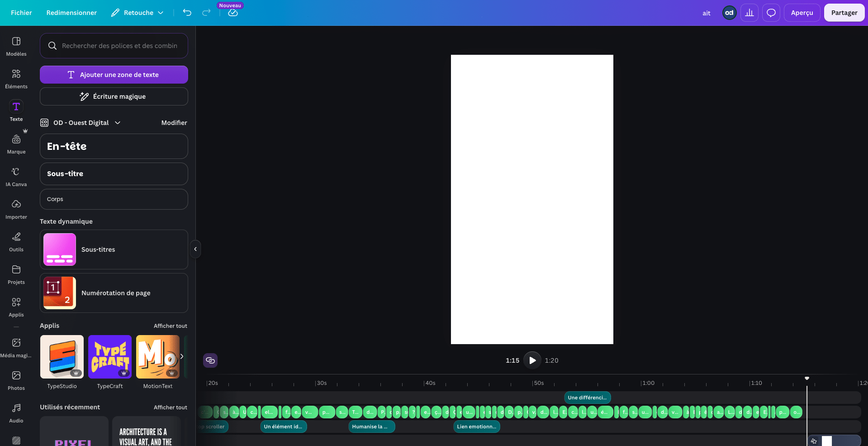Click the font search field
The height and width of the screenshot is (446, 868).
tap(114, 46)
